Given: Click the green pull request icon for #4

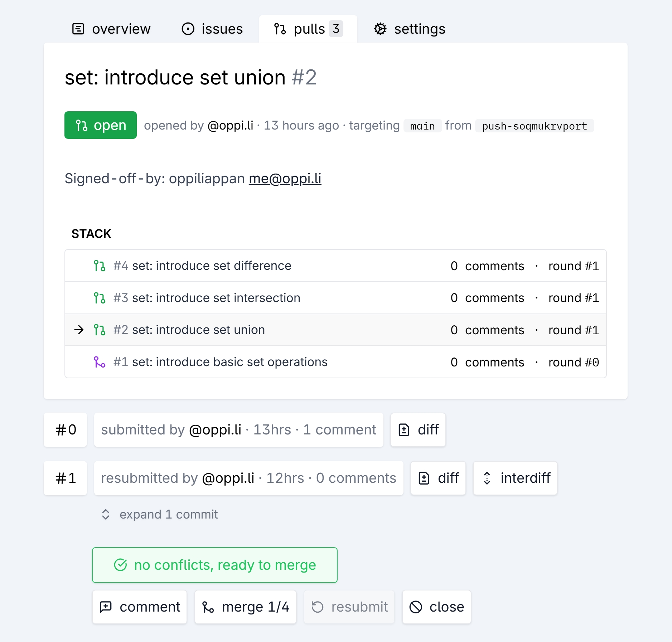Looking at the screenshot, I should [x=100, y=266].
